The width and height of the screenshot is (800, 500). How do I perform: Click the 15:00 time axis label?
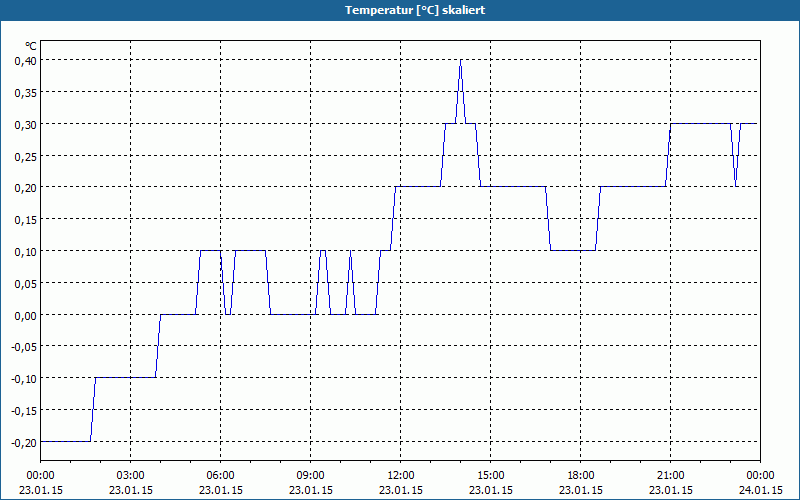pos(491,476)
